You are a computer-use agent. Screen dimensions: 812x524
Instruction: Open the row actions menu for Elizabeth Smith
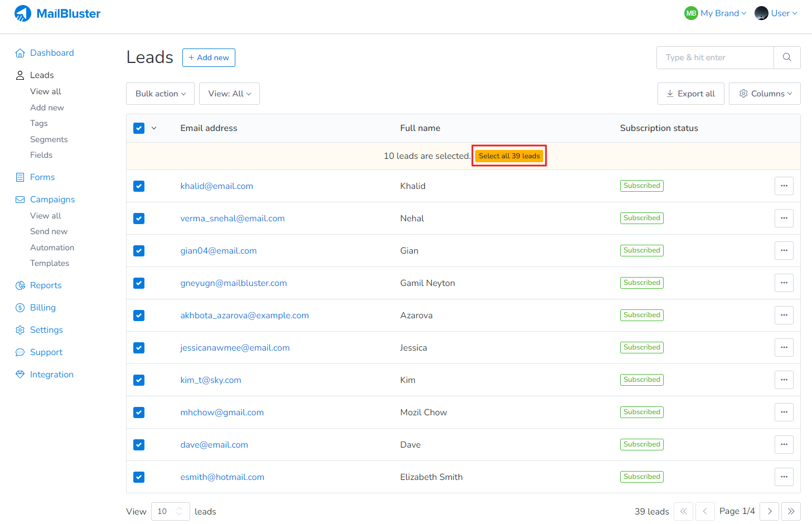(x=784, y=477)
